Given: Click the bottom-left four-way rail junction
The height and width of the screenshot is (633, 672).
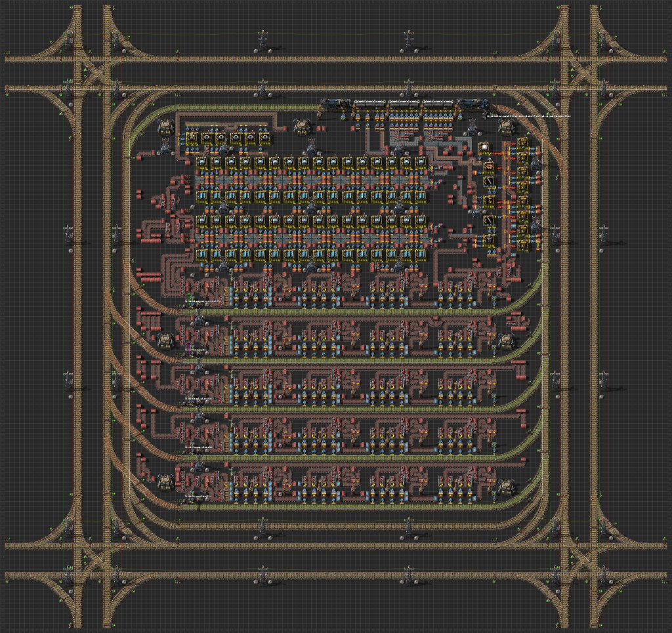Looking at the screenshot, I should click(x=92, y=560).
